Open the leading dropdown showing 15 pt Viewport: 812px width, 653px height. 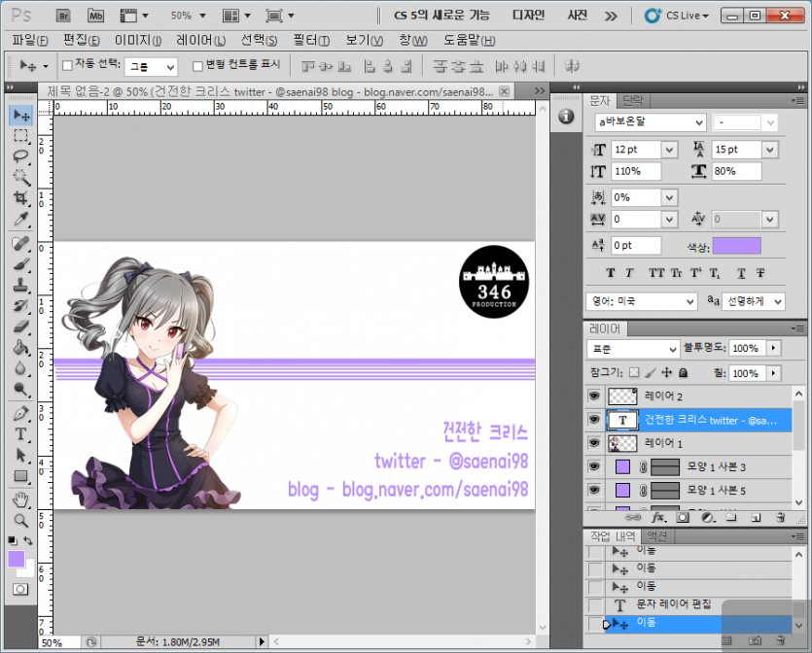(x=770, y=150)
